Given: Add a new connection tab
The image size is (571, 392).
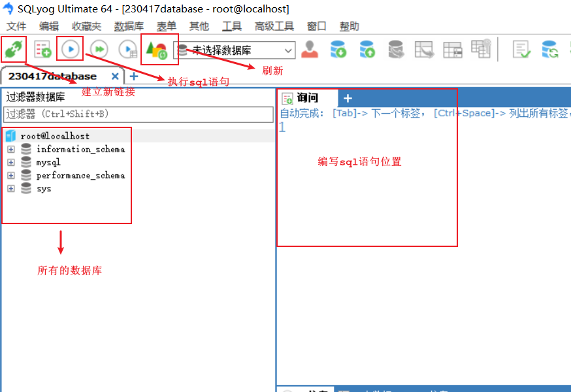Looking at the screenshot, I should tap(134, 76).
